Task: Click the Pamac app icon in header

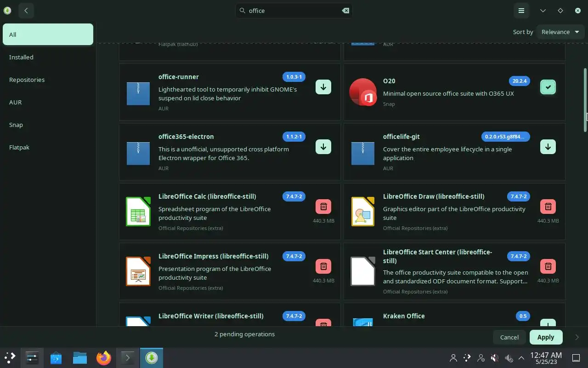Action: click(x=7, y=11)
